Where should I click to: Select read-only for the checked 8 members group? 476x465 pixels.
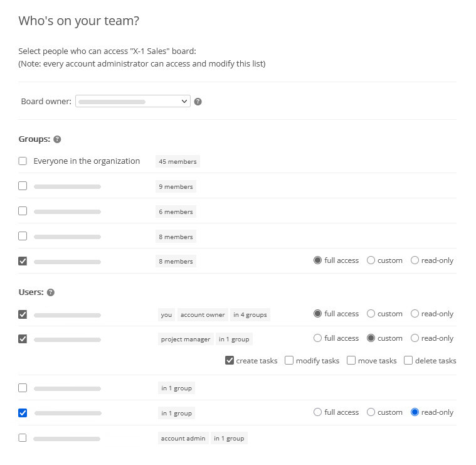coord(415,260)
